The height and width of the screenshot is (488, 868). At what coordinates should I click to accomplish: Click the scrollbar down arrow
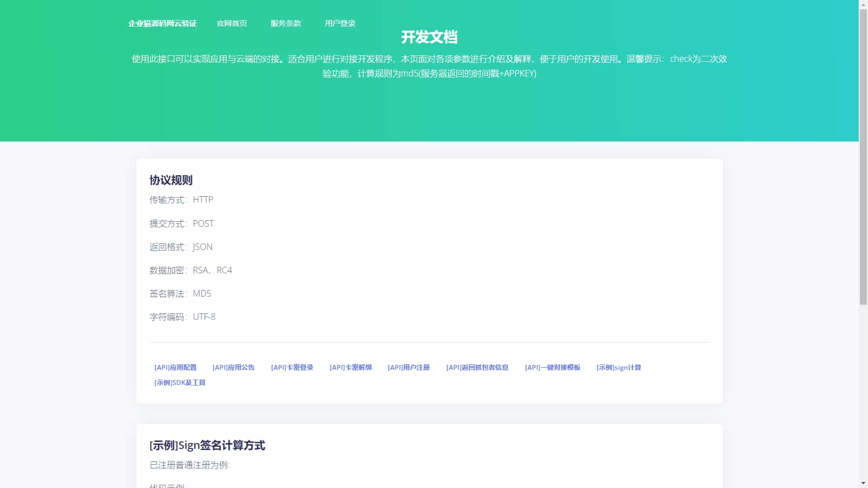tap(864, 484)
